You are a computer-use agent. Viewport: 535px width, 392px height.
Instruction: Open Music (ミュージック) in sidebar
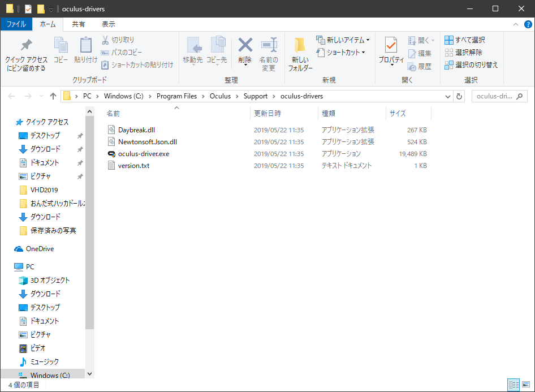(x=44, y=362)
